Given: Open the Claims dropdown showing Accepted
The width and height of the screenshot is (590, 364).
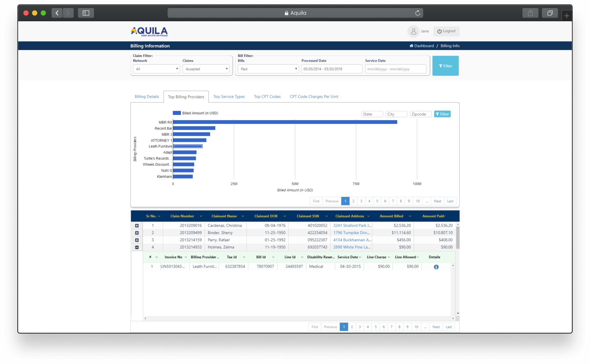Looking at the screenshot, I should click(206, 69).
